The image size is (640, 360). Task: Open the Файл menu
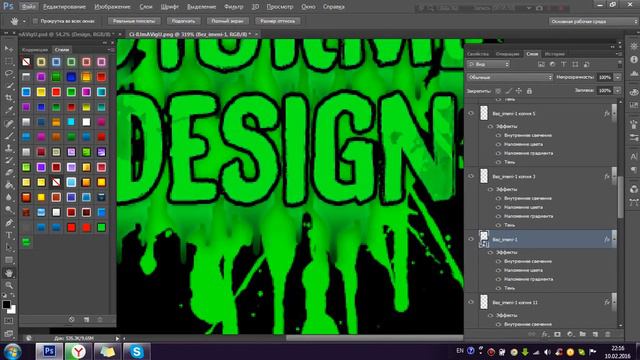pyautogui.click(x=28, y=7)
